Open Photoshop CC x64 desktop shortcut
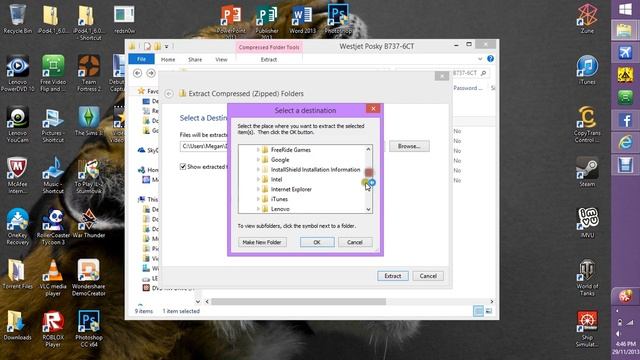Viewport: 640px width, 360px height. (x=89, y=328)
